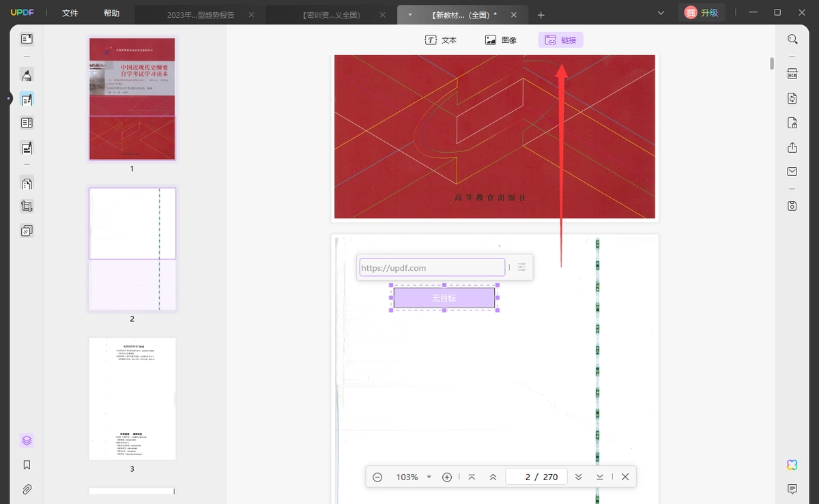Open the OCR recognition tool
819x504 pixels.
pos(792,74)
